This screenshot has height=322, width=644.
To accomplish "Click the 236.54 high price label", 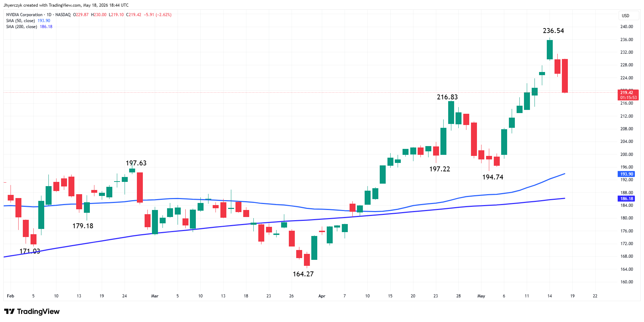I will (553, 31).
